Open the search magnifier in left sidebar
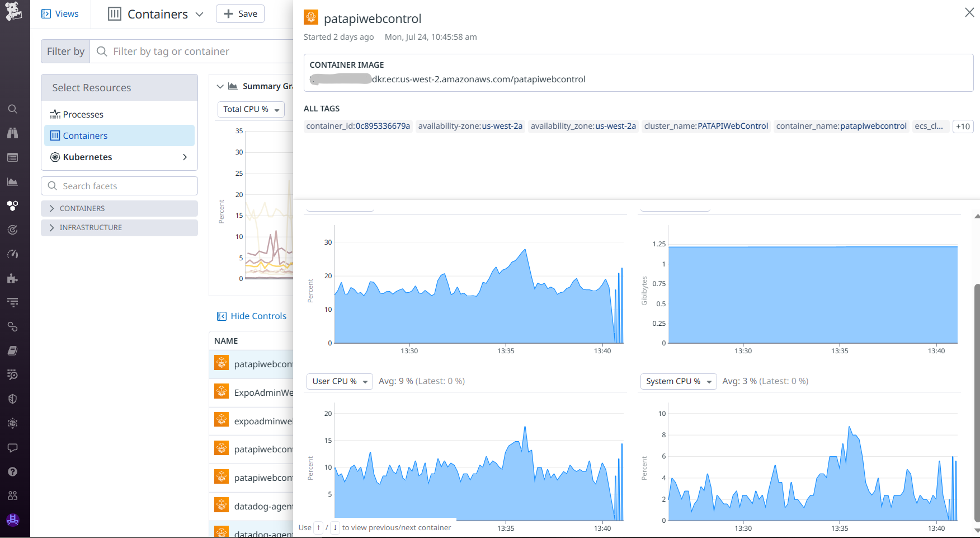Viewport: 980px width, 538px height. tap(12, 109)
